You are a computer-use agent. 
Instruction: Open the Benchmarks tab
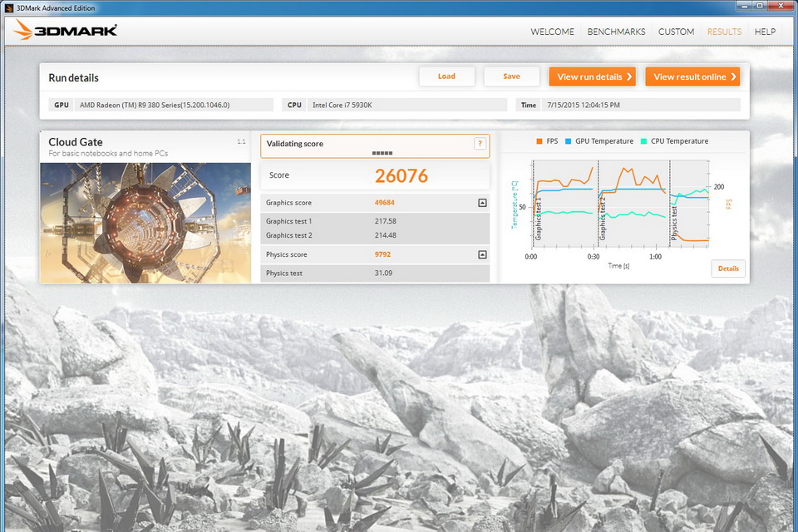[x=616, y=32]
